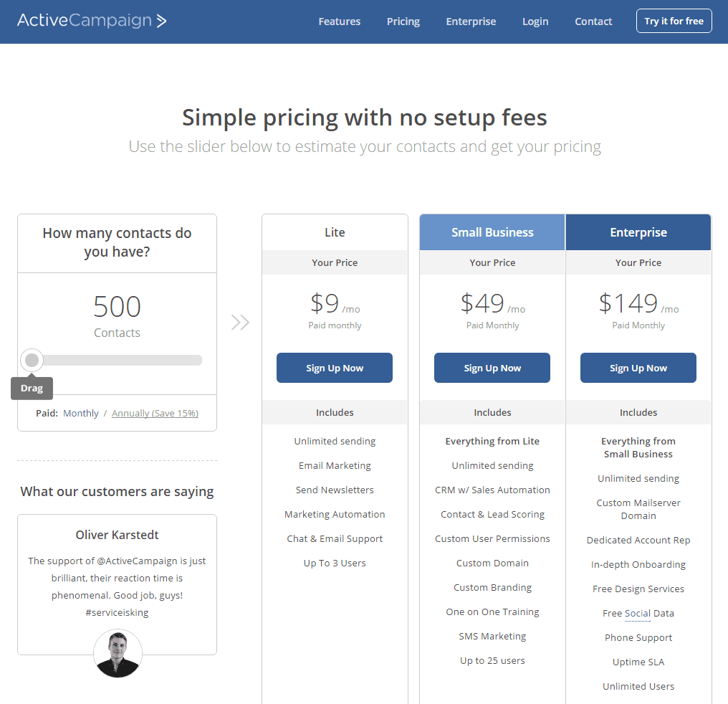728x704 pixels.
Task: Click Oliver Karstedt's profile photo
Action: click(118, 653)
